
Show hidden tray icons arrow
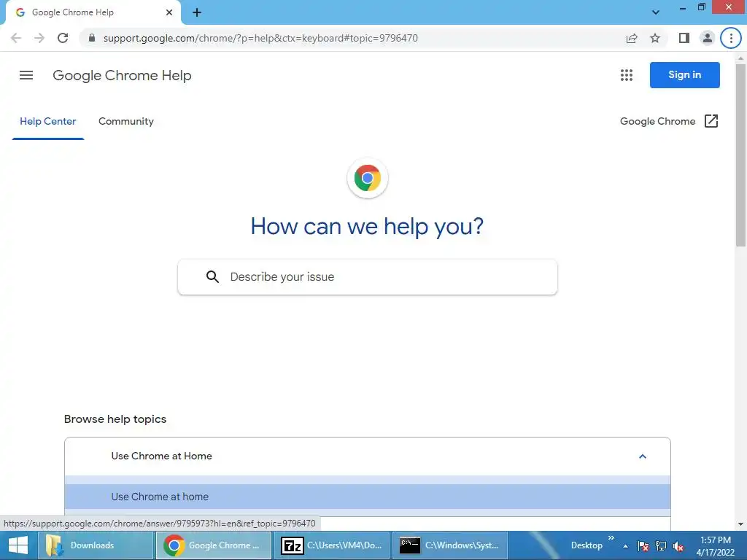coord(625,546)
